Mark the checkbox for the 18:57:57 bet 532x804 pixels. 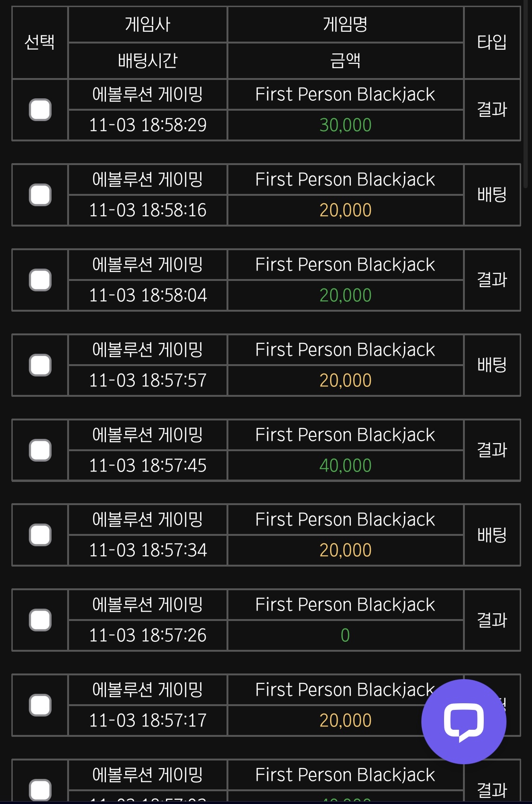(40, 365)
